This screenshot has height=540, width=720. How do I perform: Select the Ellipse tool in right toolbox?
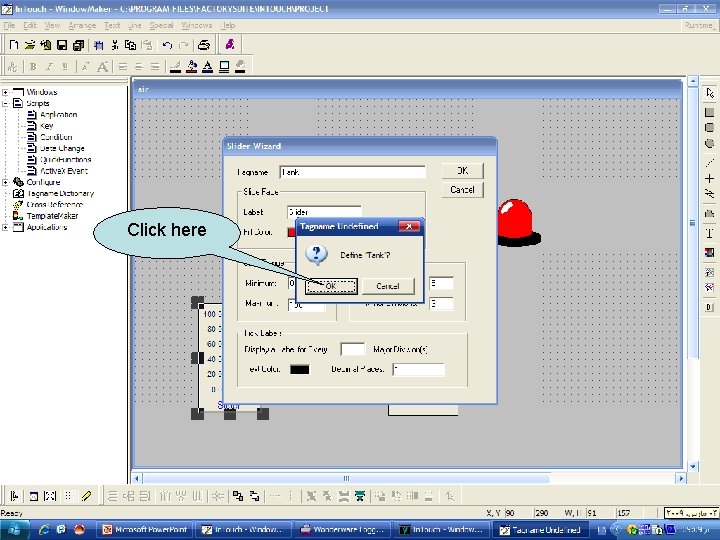[709, 143]
